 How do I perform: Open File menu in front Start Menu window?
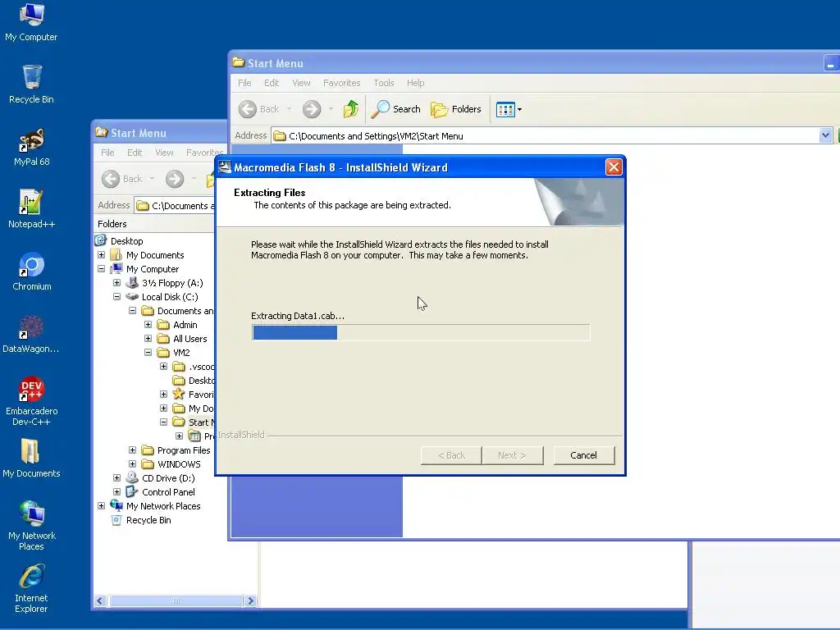coord(244,83)
